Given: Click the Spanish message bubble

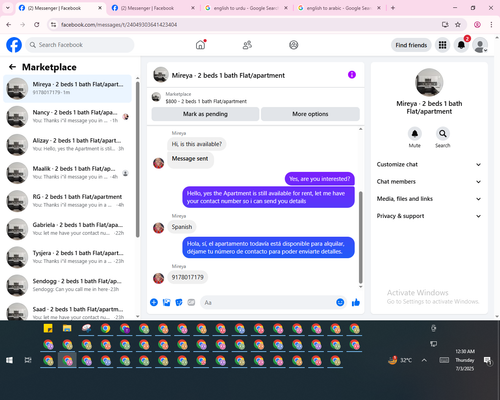Looking at the screenshot, I should (182, 227).
